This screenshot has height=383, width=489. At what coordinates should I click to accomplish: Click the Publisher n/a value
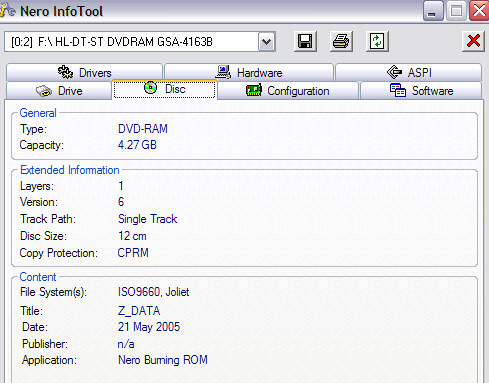click(x=126, y=344)
